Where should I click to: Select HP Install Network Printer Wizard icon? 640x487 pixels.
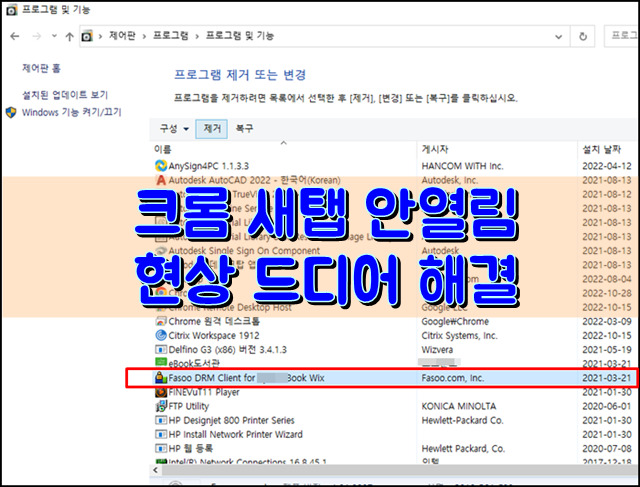(x=161, y=434)
